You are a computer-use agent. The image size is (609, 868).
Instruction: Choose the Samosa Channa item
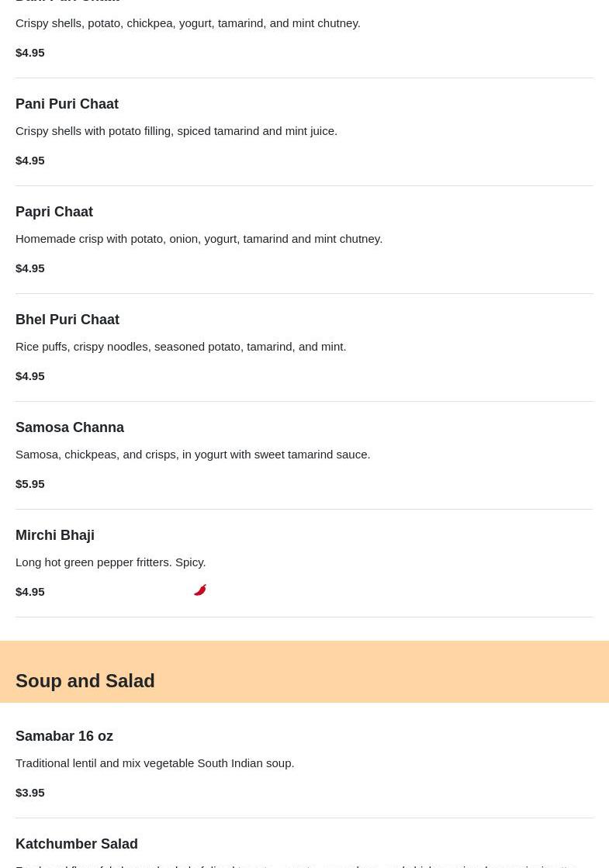pyautogui.click(x=70, y=427)
